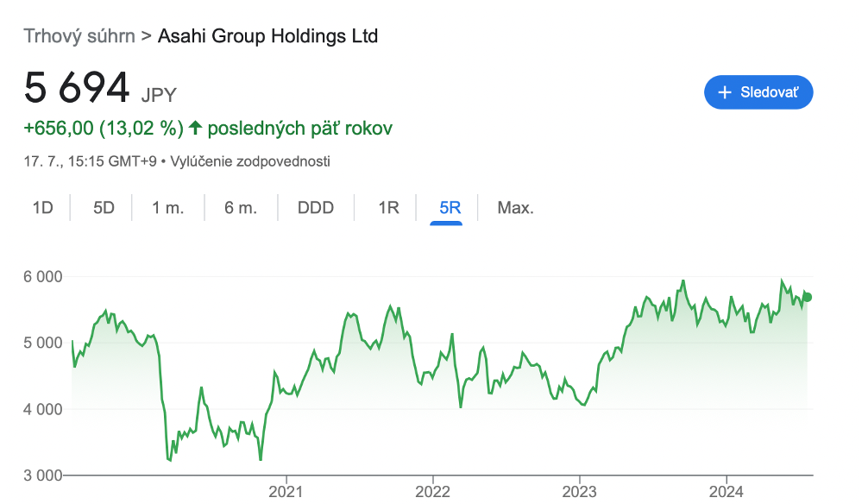Screen dimensions: 868x504
Task: Click the 2023 x-axis label
Action: pyautogui.click(x=579, y=492)
